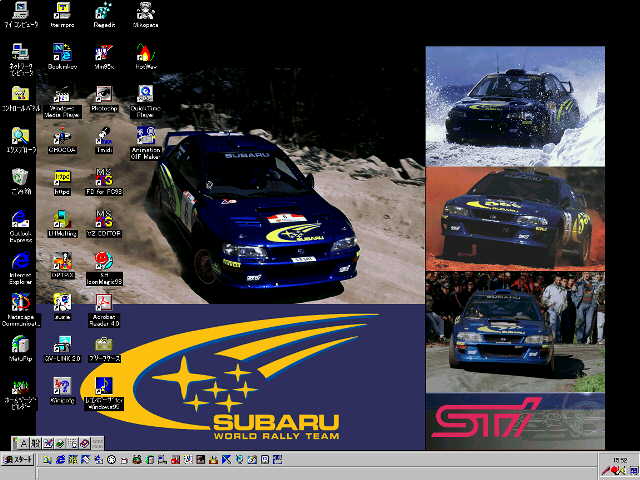Open the Recycle Bin icon
The width and height of the screenshot is (640, 480).
19,177
